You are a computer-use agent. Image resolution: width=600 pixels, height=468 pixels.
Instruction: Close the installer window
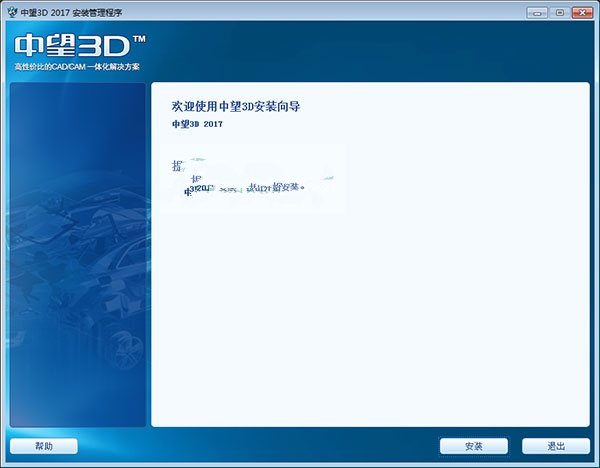(582, 13)
